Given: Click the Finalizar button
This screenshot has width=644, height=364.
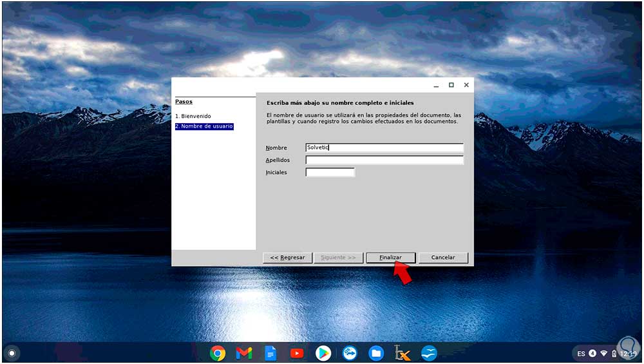Looking at the screenshot, I should [x=391, y=258].
